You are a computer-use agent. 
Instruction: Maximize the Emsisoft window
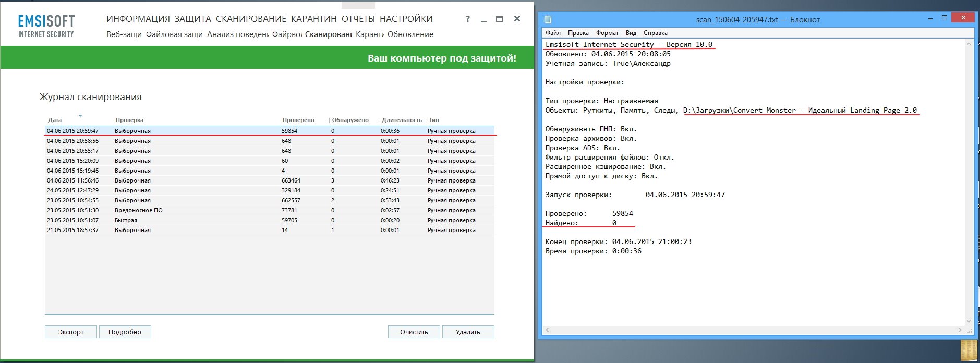(x=499, y=19)
